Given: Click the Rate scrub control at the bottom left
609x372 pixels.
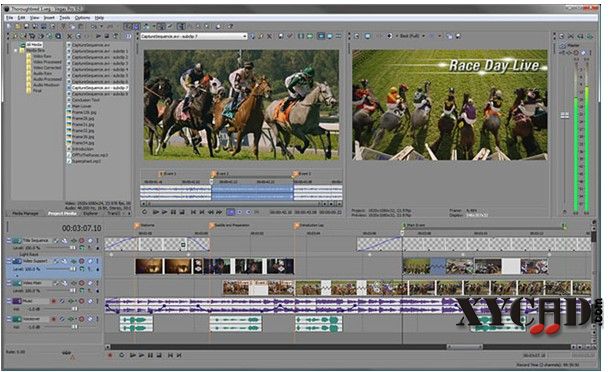Looking at the screenshot, I should [x=67, y=353].
